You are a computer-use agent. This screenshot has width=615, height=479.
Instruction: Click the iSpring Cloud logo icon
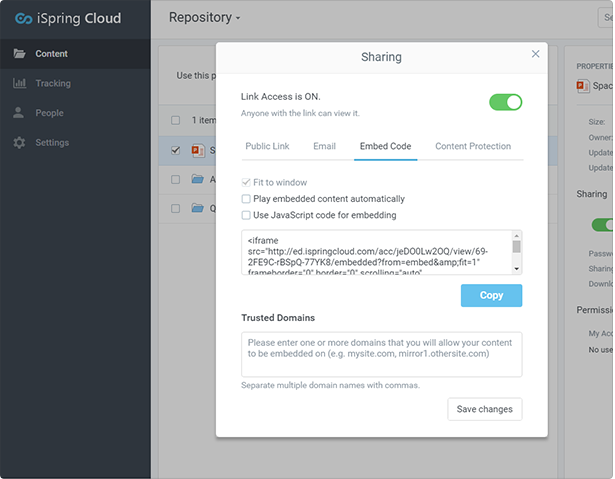tap(22, 17)
